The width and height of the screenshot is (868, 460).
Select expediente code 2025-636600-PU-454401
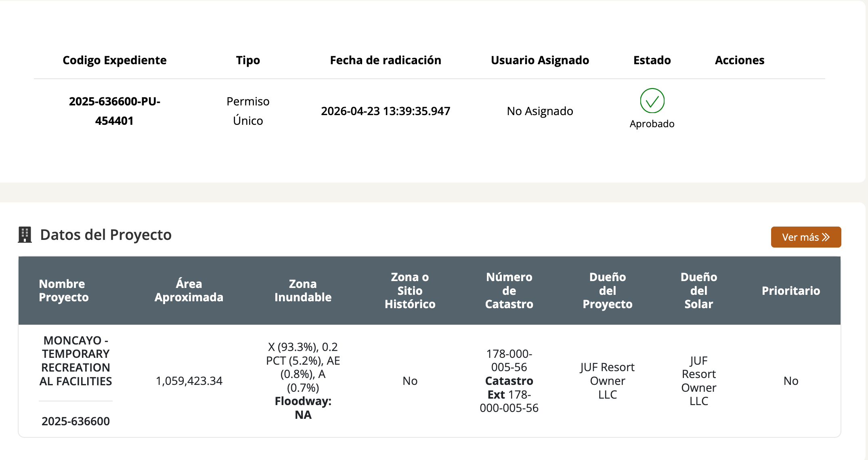tap(115, 111)
